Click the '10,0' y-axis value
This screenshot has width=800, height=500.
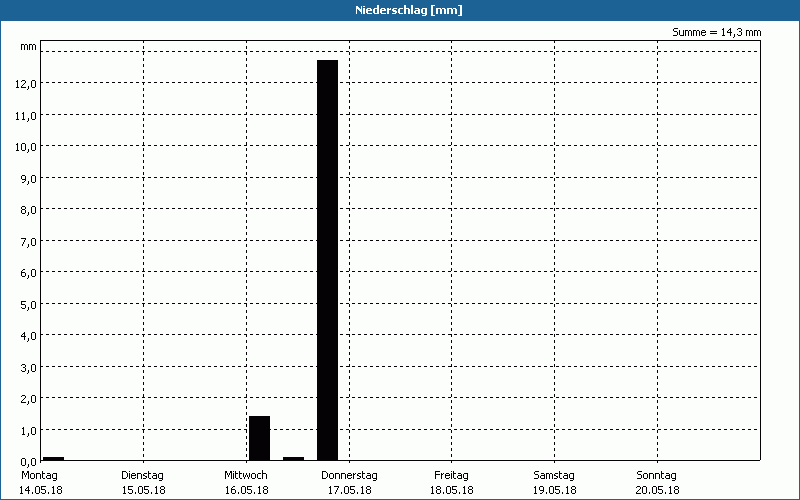click(x=26, y=147)
